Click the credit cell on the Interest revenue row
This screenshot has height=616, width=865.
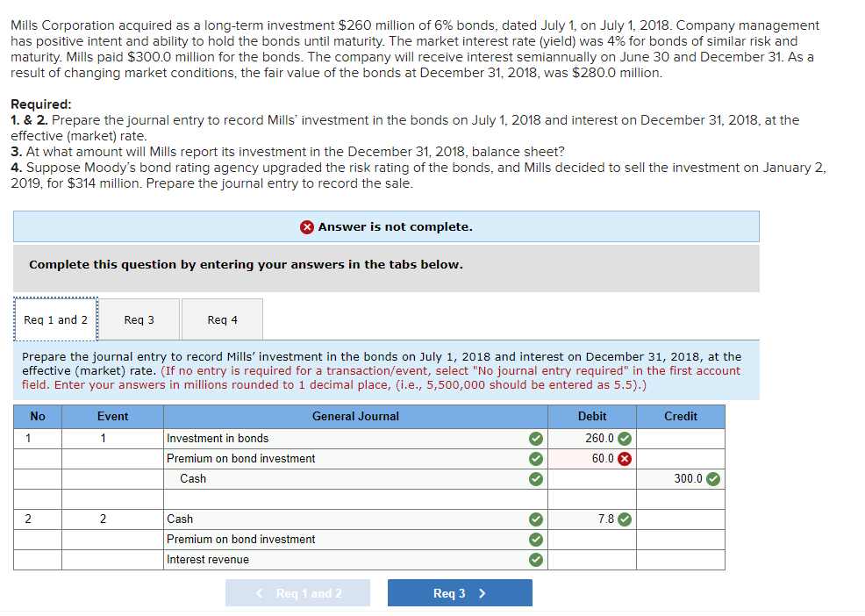tap(680, 559)
